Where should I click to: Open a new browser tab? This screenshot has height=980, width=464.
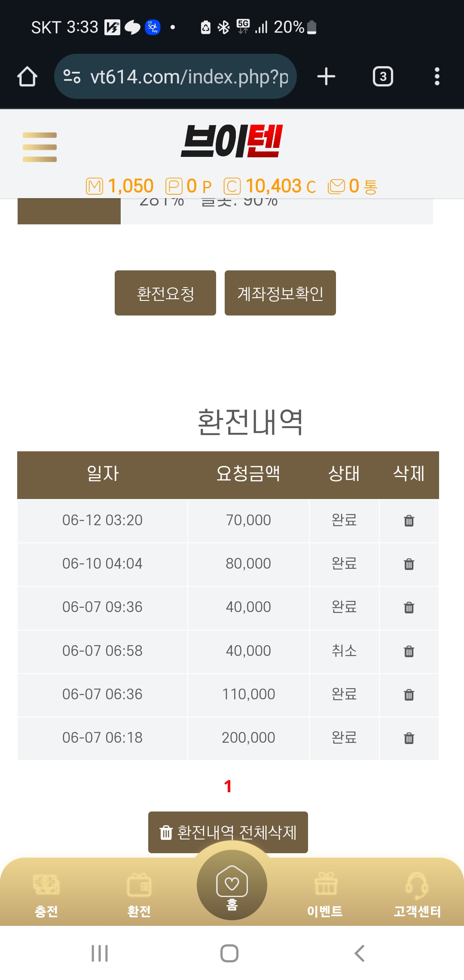coord(326,77)
